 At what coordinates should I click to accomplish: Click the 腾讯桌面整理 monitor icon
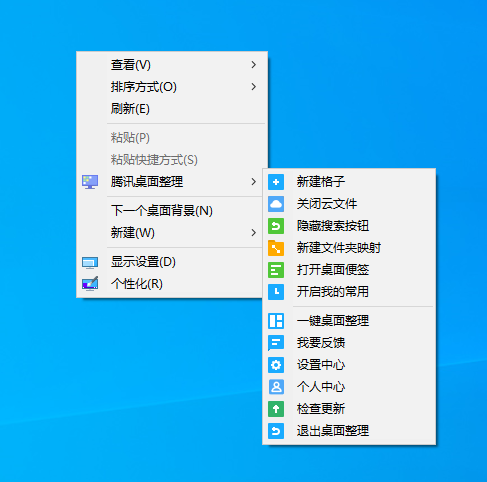(90, 182)
